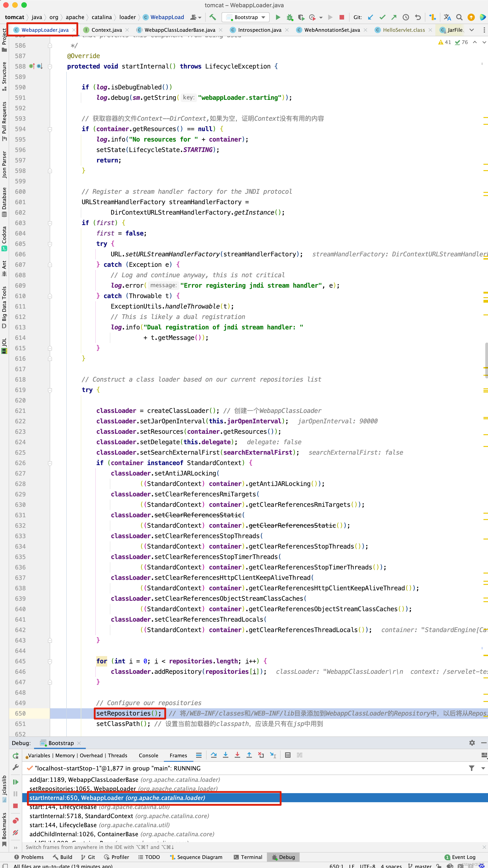Close the WebappLoader.java tab
Image resolution: width=488 pixels, height=868 pixels.
point(74,30)
